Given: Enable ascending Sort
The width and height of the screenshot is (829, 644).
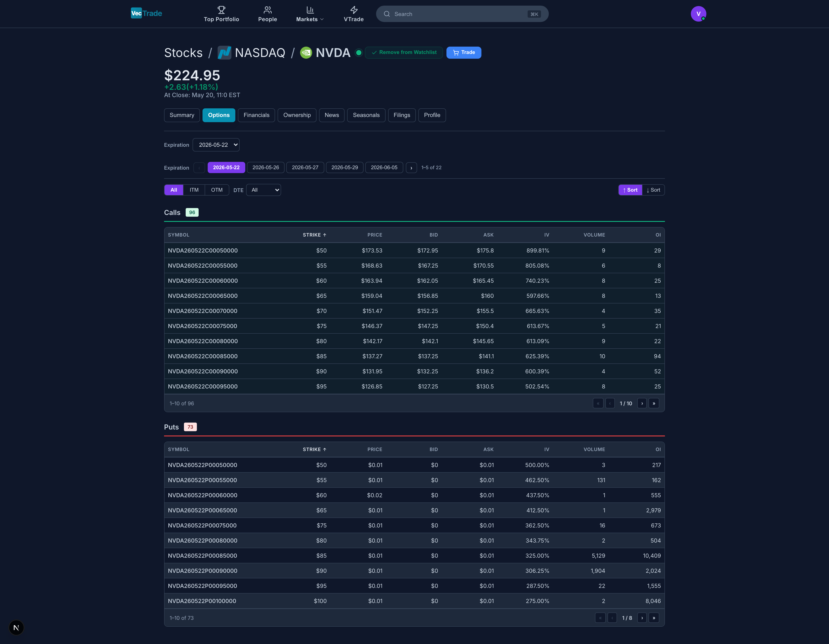Looking at the screenshot, I should click(x=630, y=190).
